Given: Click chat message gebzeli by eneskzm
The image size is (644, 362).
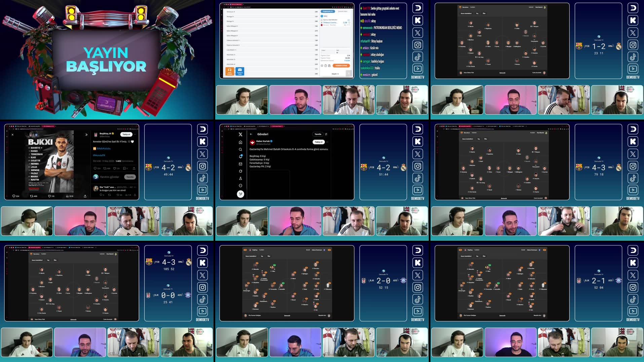Looking at the screenshot, I should pyautogui.click(x=375, y=75).
